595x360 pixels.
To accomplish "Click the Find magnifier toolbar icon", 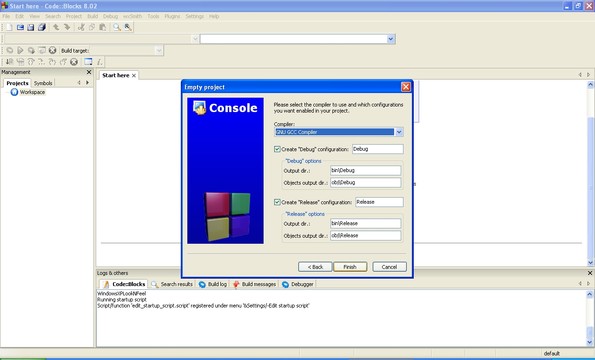I will click(x=116, y=27).
